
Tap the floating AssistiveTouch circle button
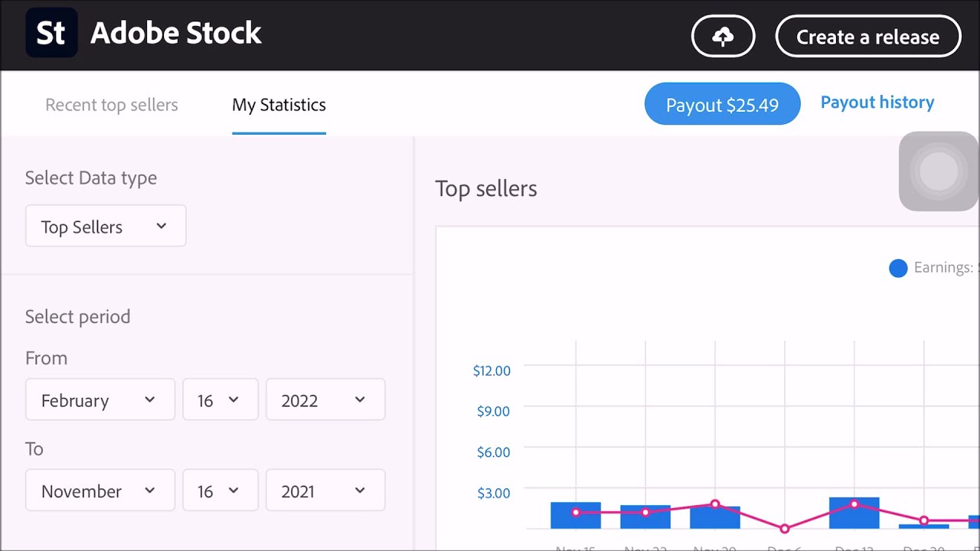(938, 171)
